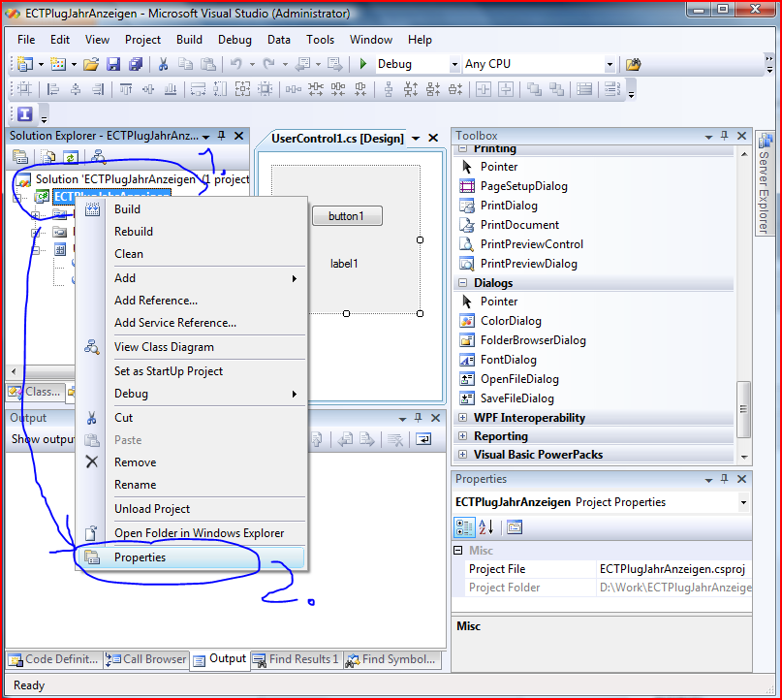The image size is (782, 700).
Task: Select the Project File property row
Action: 602,569
